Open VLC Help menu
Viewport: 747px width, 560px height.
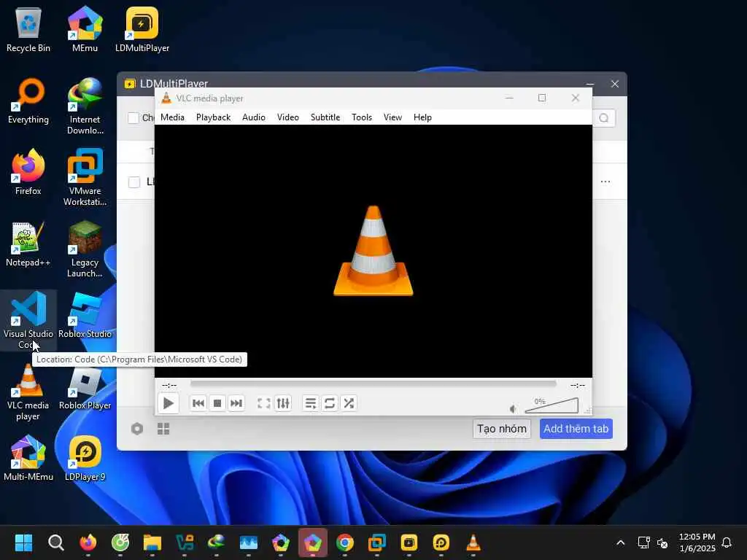click(x=422, y=117)
